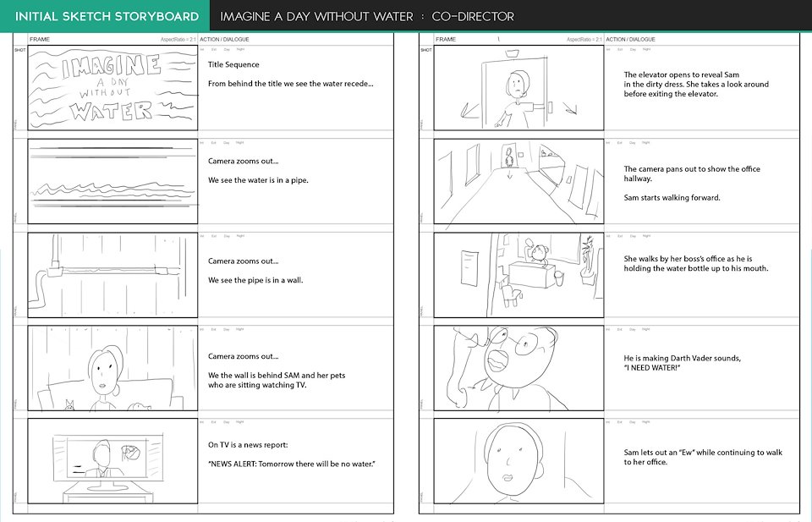Click the 'Title Sequence' text

(233, 65)
